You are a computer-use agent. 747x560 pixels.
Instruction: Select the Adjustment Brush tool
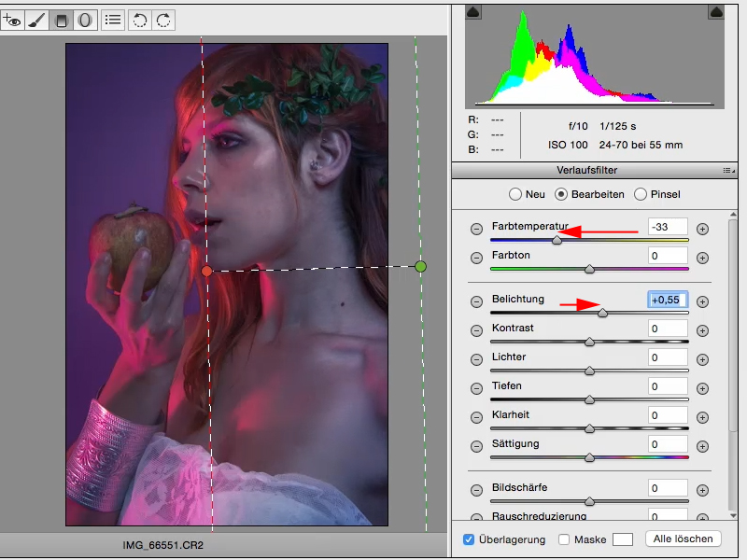(x=36, y=20)
